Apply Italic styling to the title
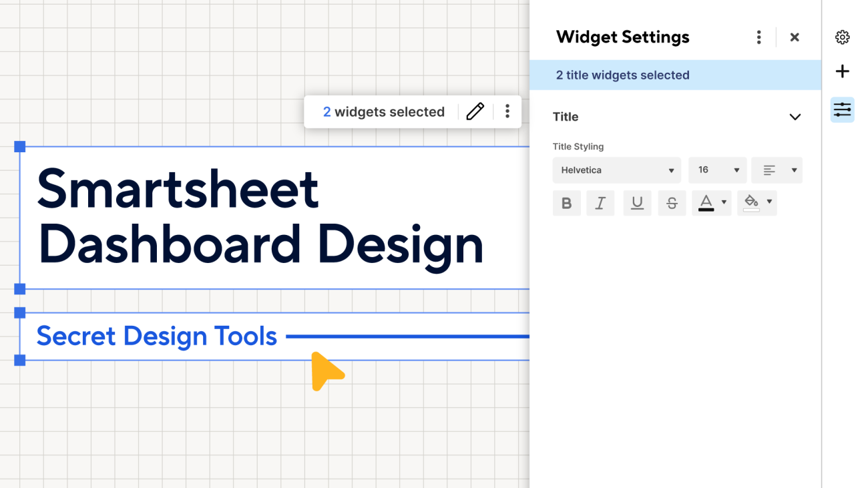Image resolution: width=868 pixels, height=488 pixels. click(x=600, y=203)
